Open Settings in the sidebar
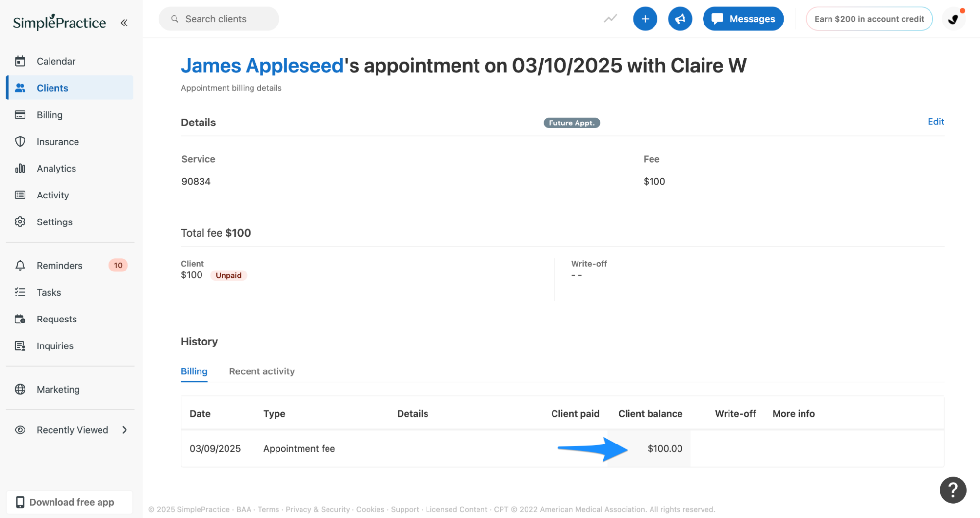Viewport: 980px width, 518px height. [x=70, y=222]
